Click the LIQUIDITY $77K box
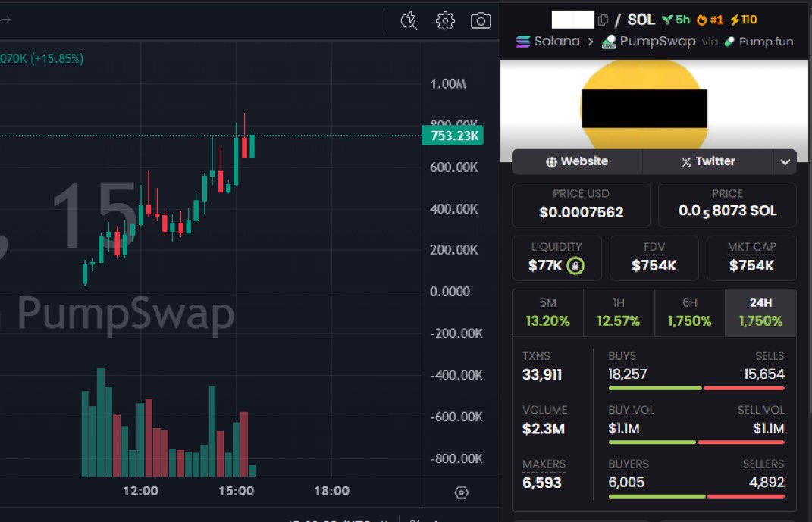The width and height of the screenshot is (812, 522). (556, 258)
